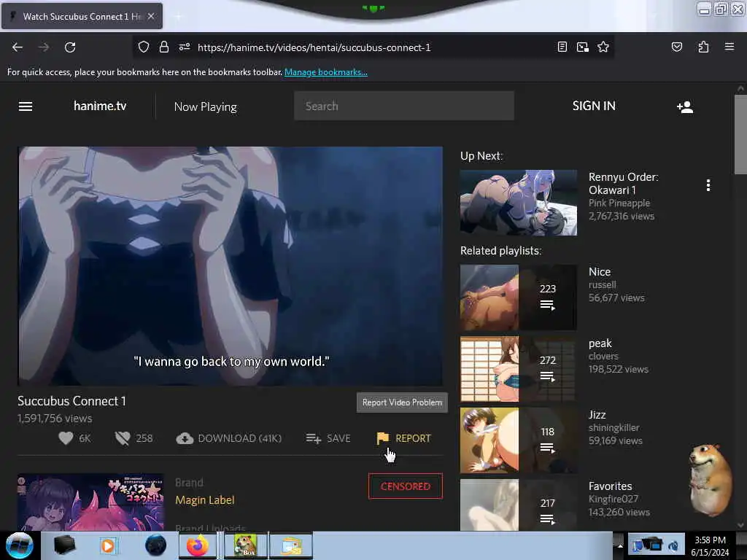Viewport: 747px width, 560px height.
Task: Click the taskbar clock showing 3:58 PM
Action: (x=710, y=546)
